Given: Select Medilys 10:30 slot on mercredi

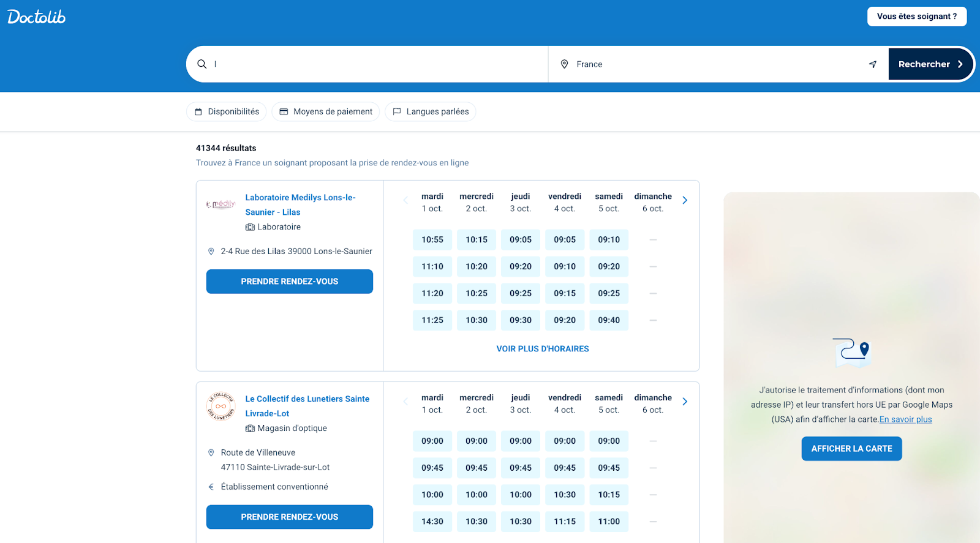Looking at the screenshot, I should tap(477, 320).
